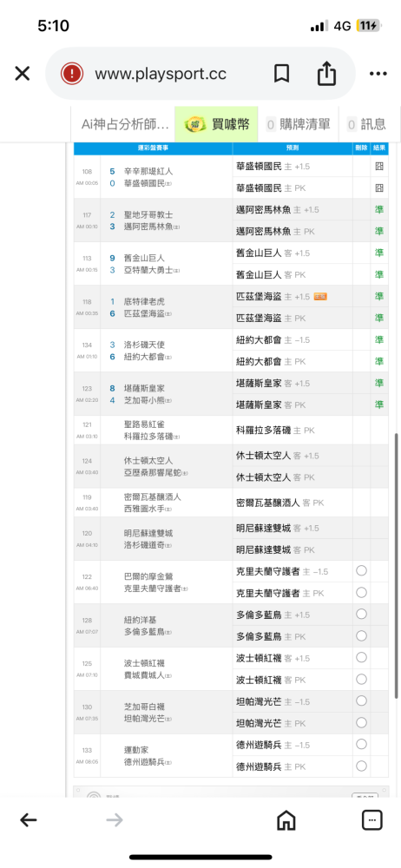Open the share icon in address bar
401x868 pixels.
(x=326, y=74)
